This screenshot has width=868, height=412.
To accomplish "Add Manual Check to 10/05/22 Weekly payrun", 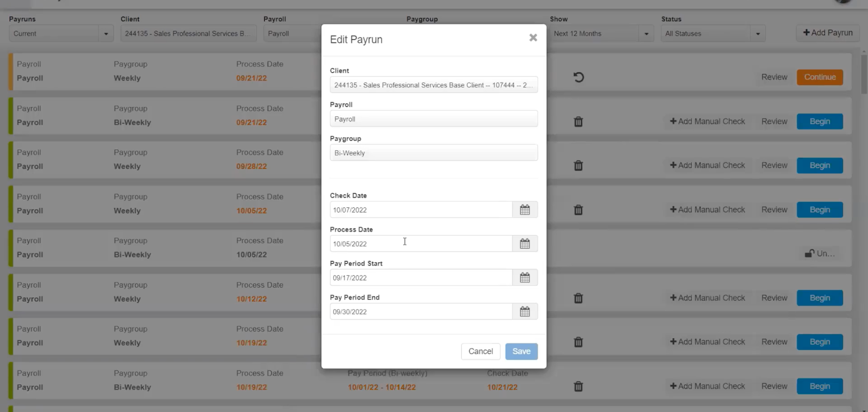I will click(707, 210).
